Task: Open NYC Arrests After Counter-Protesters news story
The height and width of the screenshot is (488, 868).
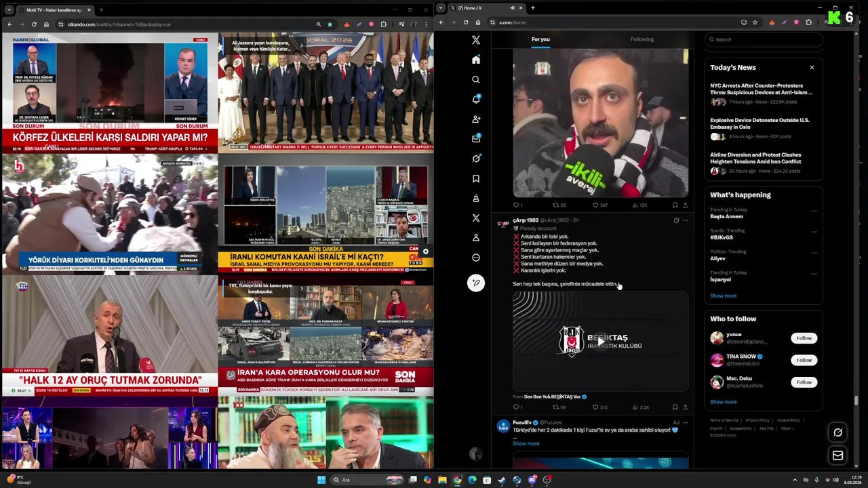Action: [x=762, y=94]
